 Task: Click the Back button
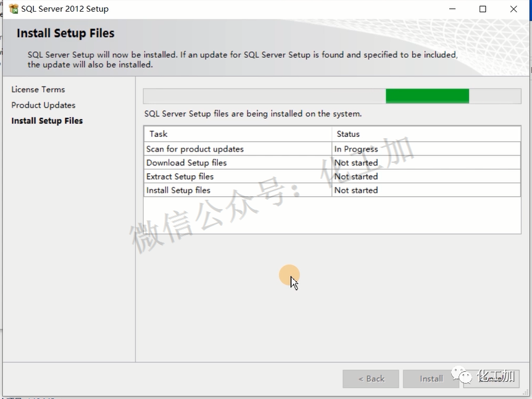371,379
